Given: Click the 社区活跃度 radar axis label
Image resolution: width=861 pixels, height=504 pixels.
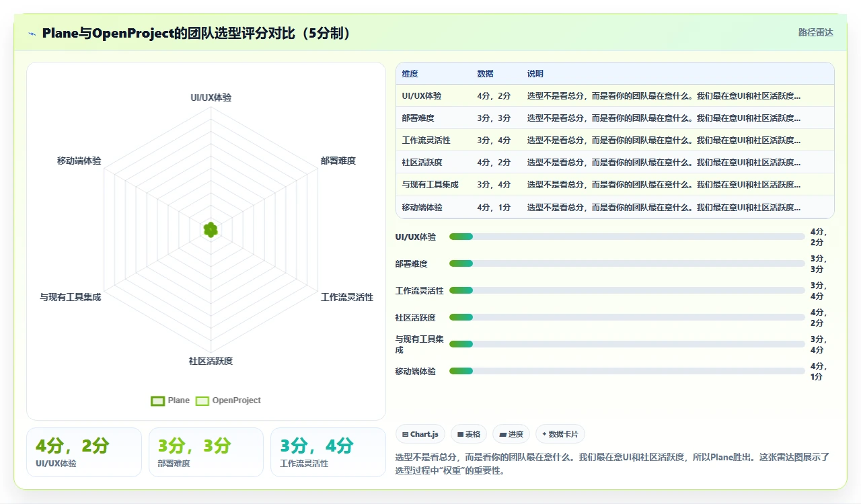Looking at the screenshot, I should point(211,361).
